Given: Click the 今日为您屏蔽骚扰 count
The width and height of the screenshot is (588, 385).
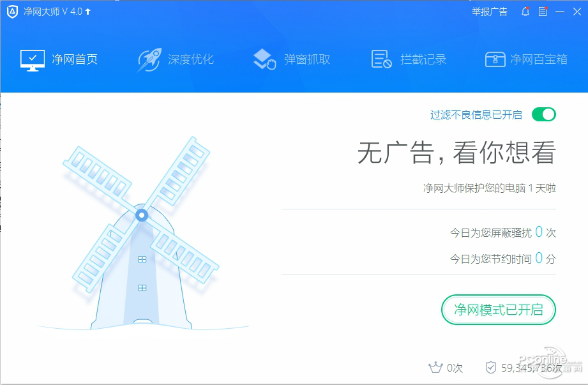Looking at the screenshot, I should [x=539, y=232].
